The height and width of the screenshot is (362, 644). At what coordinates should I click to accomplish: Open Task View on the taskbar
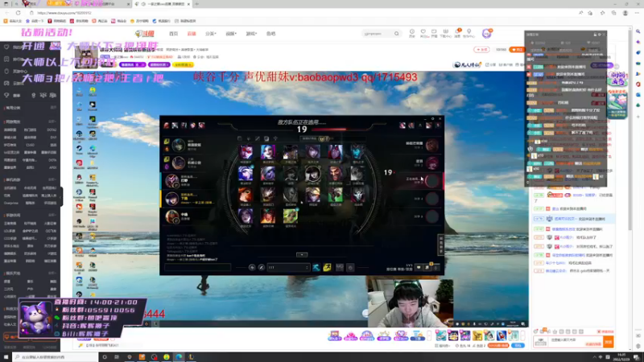coord(117,357)
